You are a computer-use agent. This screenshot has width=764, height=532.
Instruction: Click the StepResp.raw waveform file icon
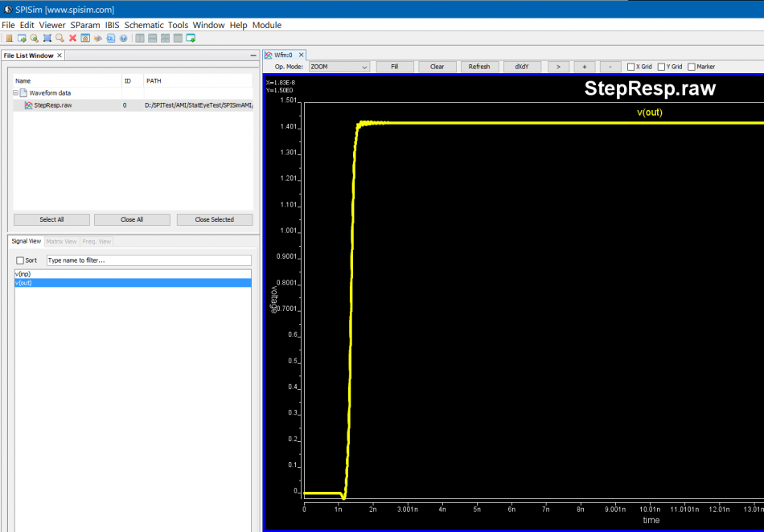coord(28,105)
